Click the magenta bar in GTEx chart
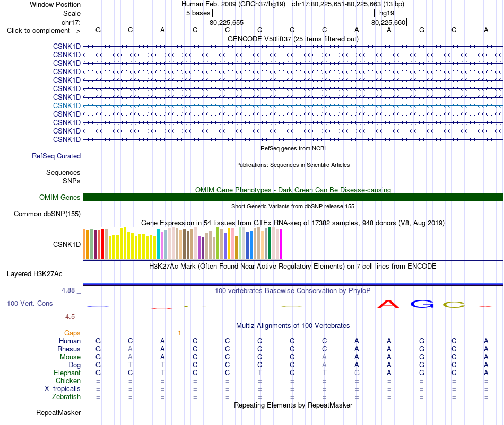 coord(281,244)
